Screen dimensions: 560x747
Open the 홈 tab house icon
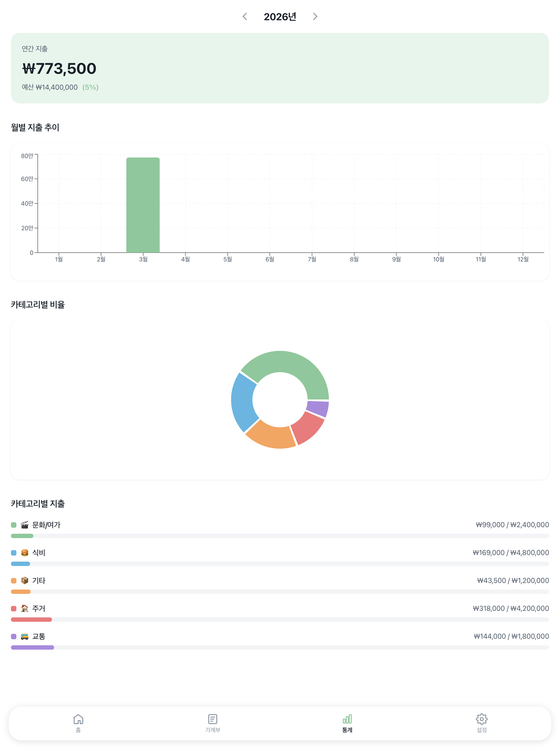(x=78, y=719)
